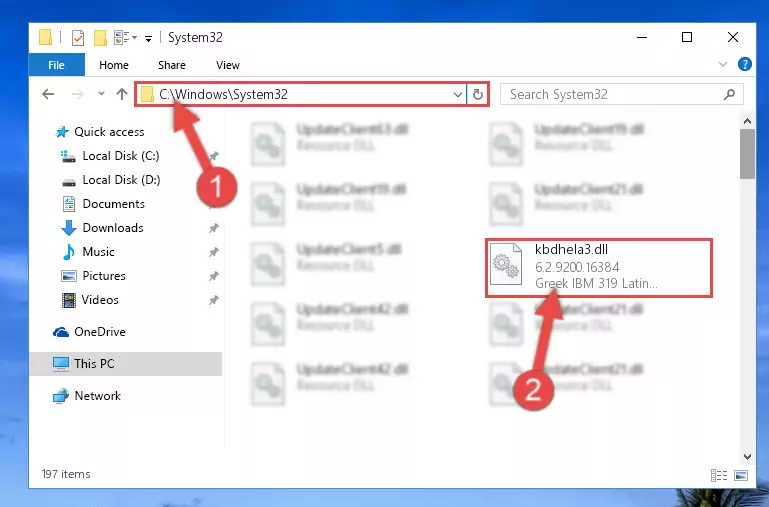This screenshot has height=507, width=769.
Task: Go up one folder level
Action: [122, 94]
